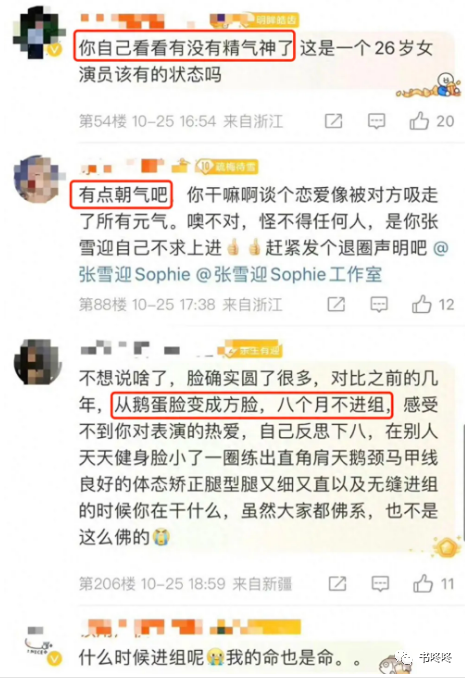View second commenter's profile picture
The image size is (466, 678).
coord(38,179)
